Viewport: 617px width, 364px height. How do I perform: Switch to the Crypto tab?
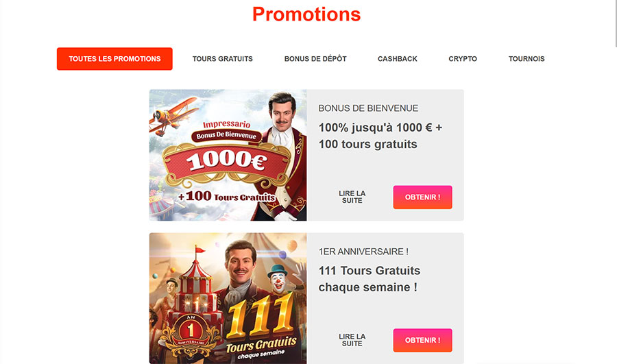point(463,59)
